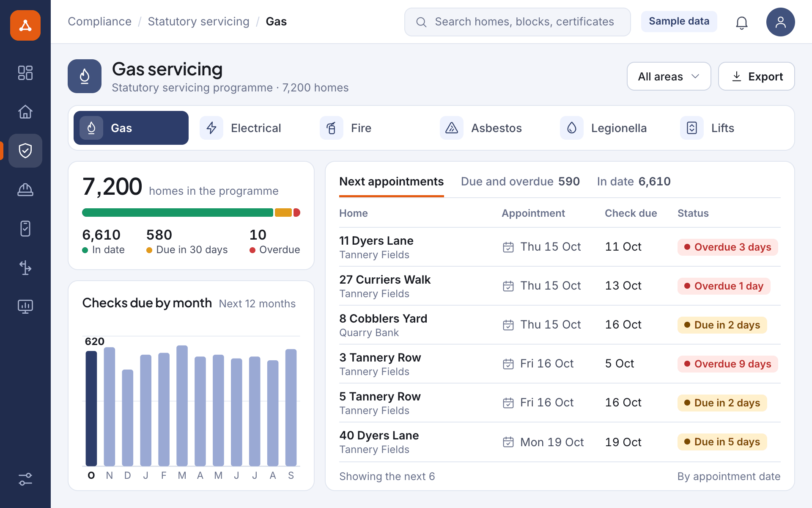Click the Sample data badge
812x508 pixels.
(679, 21)
